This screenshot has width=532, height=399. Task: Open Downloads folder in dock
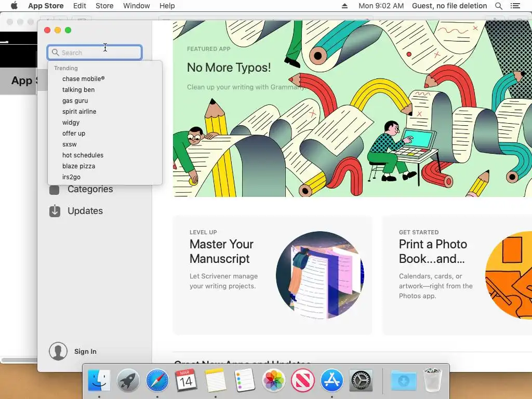click(403, 380)
